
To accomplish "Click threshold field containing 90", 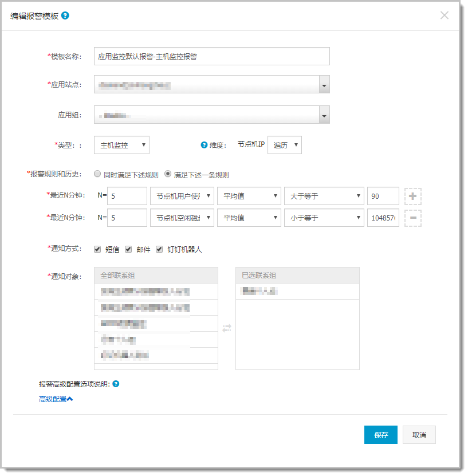I will pos(383,196).
